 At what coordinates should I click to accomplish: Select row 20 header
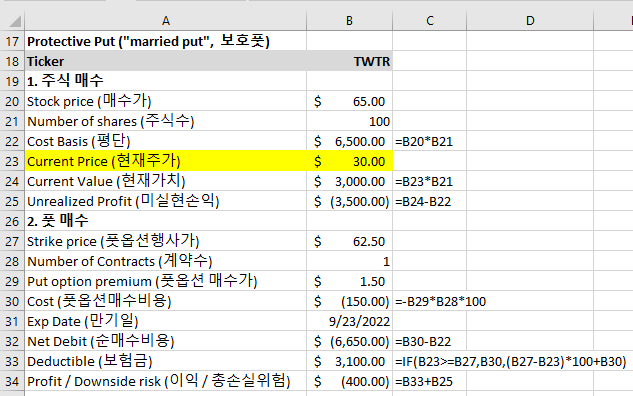12,101
